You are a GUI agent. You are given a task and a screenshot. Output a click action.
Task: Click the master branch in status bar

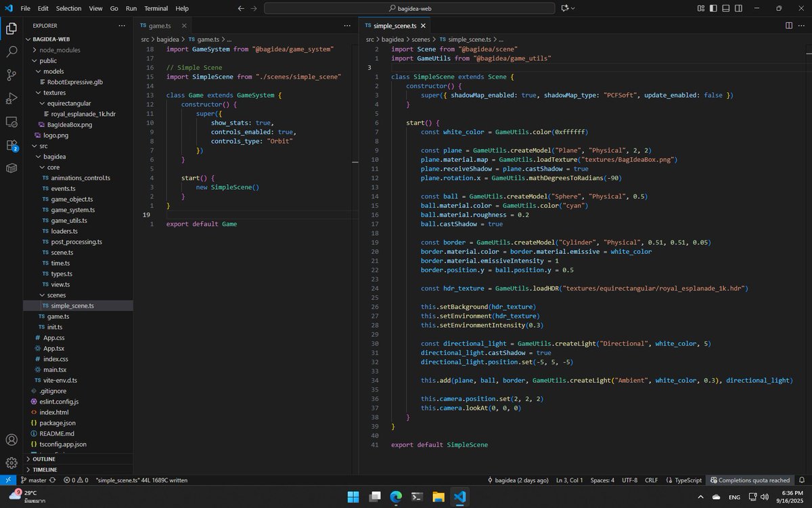pos(32,480)
